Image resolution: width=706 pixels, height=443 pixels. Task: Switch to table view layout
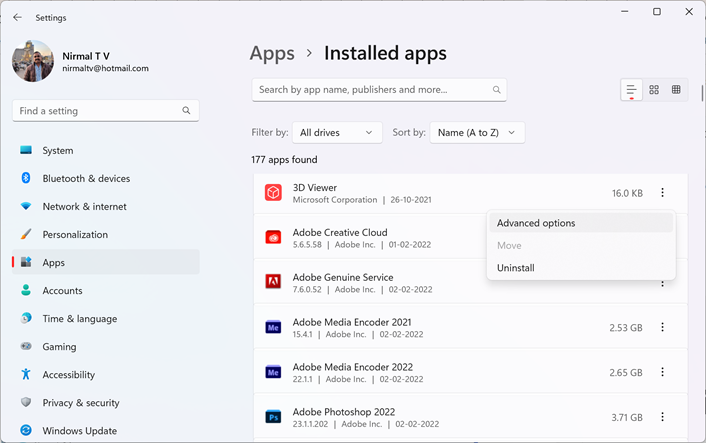tap(676, 90)
